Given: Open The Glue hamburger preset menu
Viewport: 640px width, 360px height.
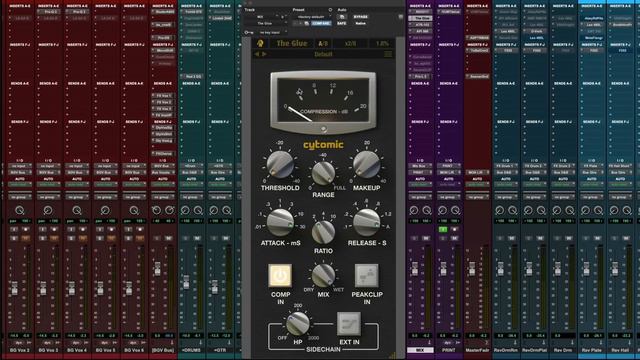Looking at the screenshot, I should click(388, 54).
